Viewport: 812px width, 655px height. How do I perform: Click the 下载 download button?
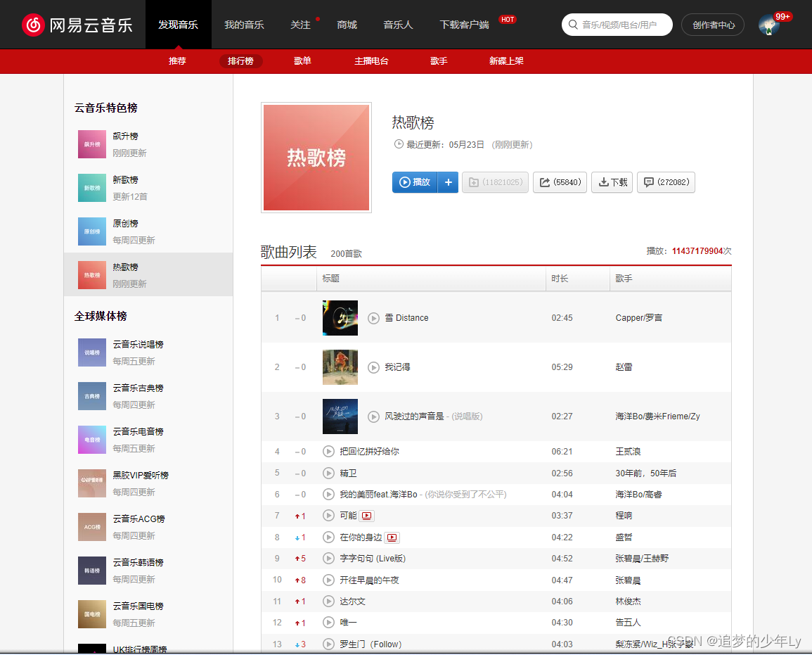pos(612,182)
